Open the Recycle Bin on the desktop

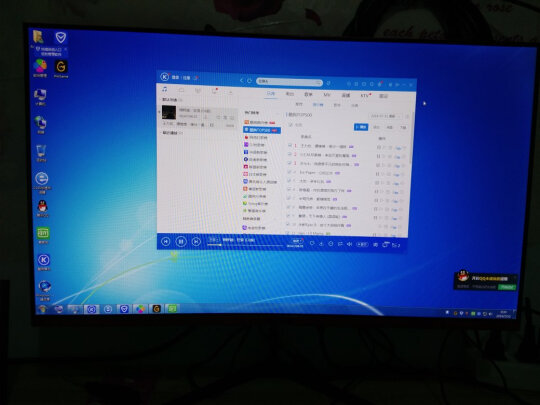(41, 153)
